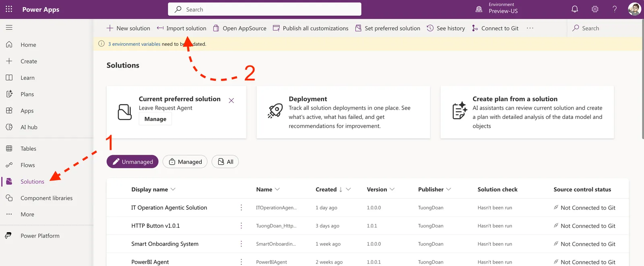Click the Create plan from a solution card
Screen dimensions: 644x266
tap(527, 112)
